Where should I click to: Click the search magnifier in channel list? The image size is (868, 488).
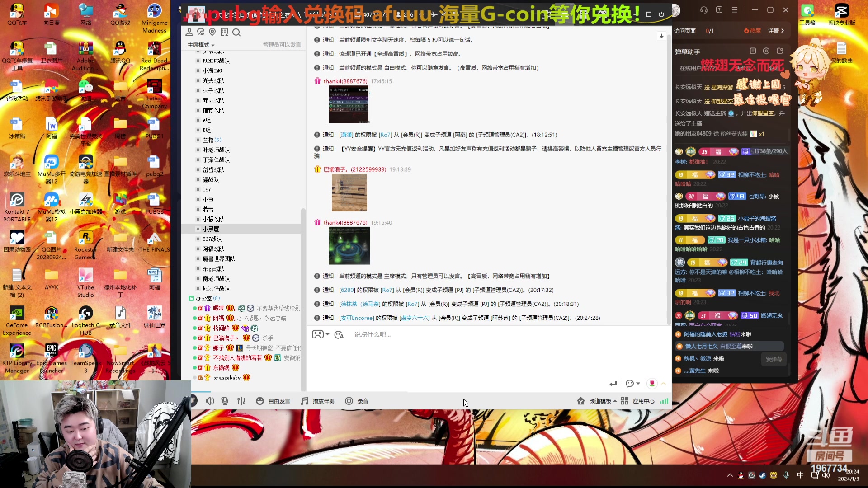236,32
